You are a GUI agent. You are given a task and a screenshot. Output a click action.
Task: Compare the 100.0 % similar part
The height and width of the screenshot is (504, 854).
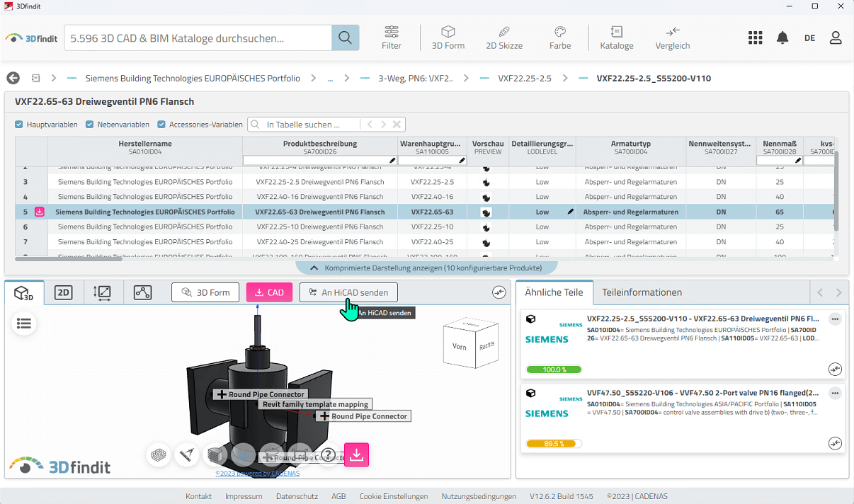tap(836, 369)
